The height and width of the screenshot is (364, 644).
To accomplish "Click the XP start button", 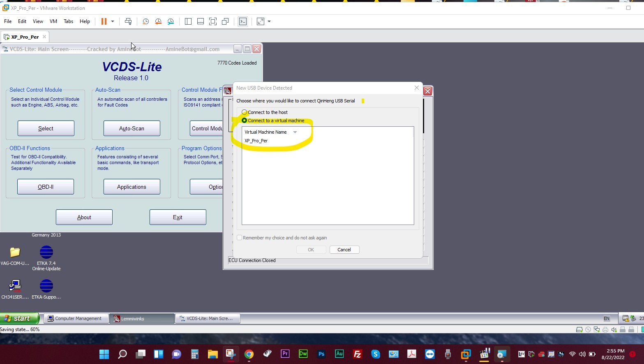I will coord(19,318).
